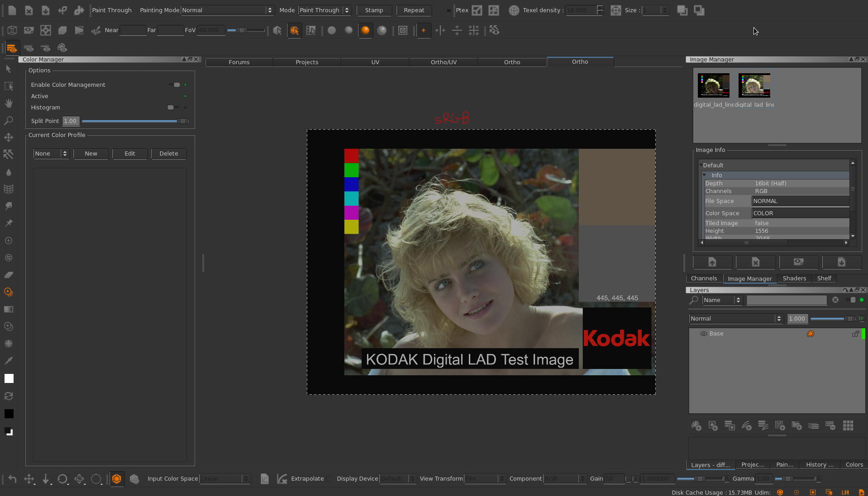
Task: Click the grid view icon in Layers footer
Action: (x=848, y=426)
